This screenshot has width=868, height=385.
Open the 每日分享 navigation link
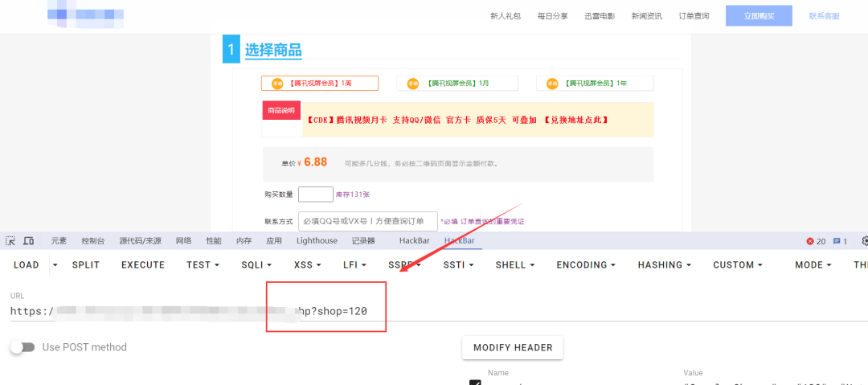click(x=552, y=16)
